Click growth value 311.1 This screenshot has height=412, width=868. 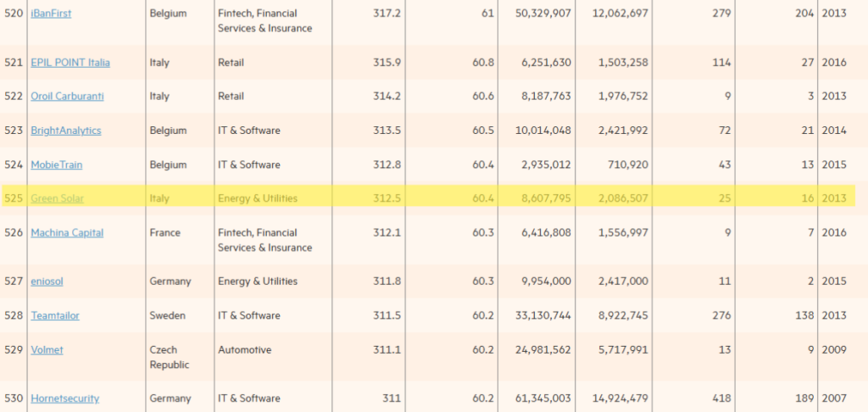pyautogui.click(x=387, y=350)
